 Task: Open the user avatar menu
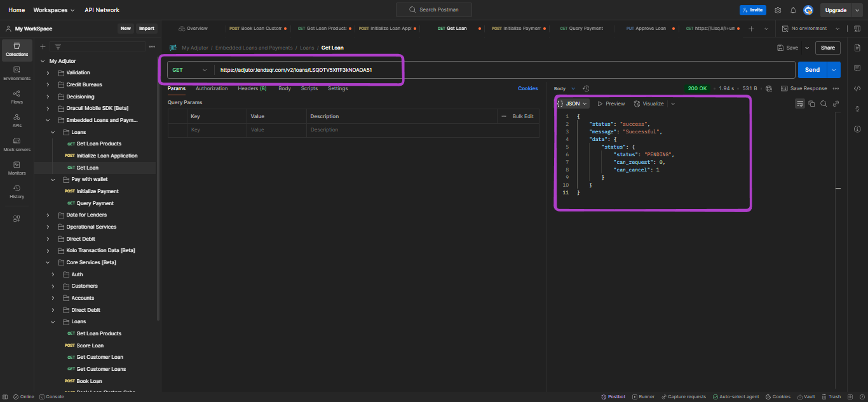[808, 10]
